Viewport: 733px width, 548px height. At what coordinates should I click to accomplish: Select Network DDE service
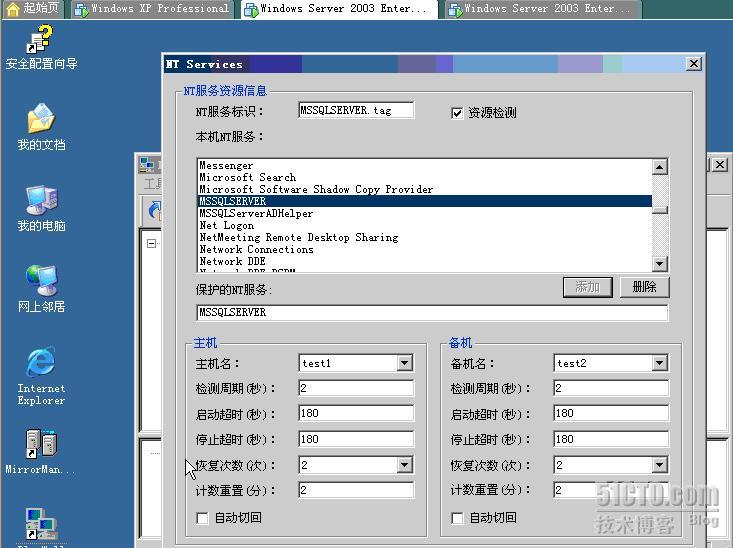[x=425, y=261]
